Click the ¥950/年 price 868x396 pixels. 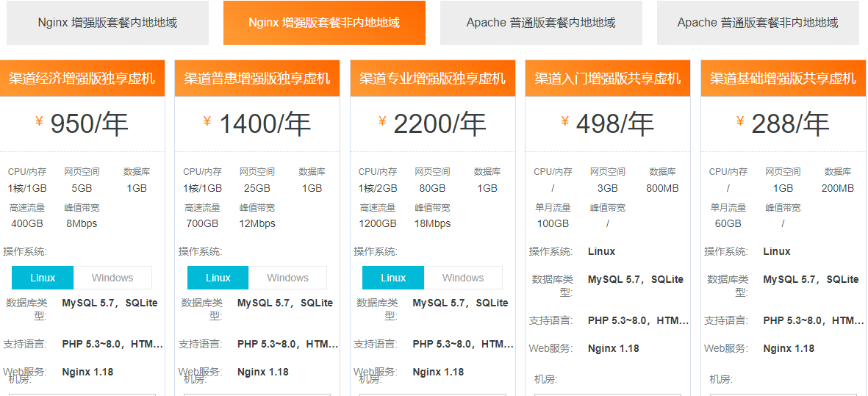click(82, 124)
